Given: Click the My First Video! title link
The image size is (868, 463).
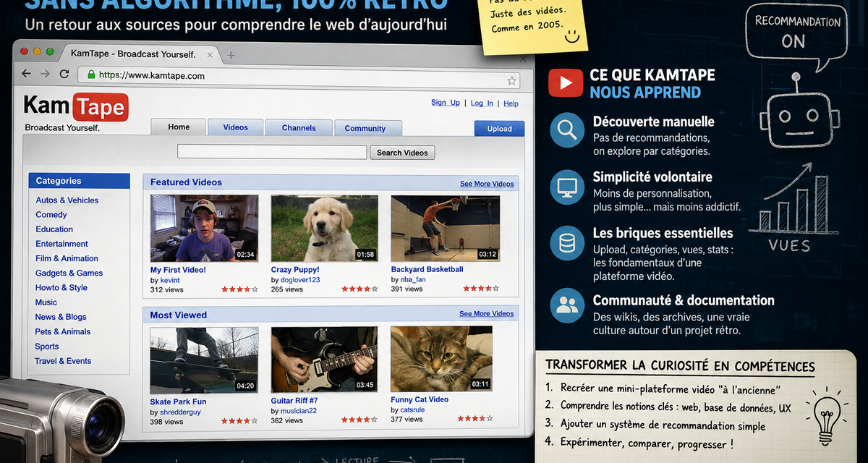Looking at the screenshot, I should coord(178,270).
